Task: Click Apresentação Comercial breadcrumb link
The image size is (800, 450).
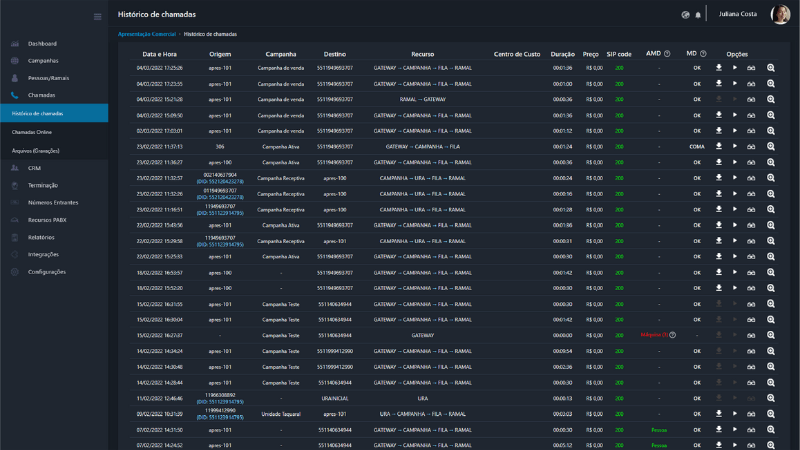Action: pyautogui.click(x=146, y=34)
